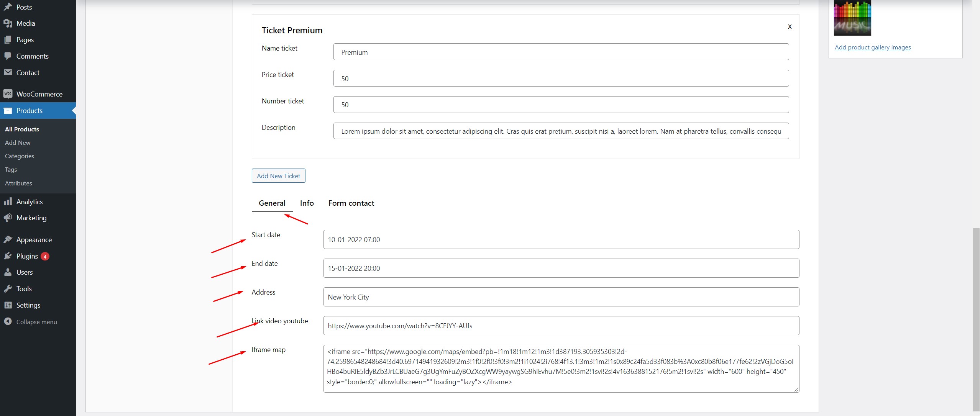Viewport: 980px width, 416px height.
Task: Collapse menu arrow icon
Action: pos(8,322)
